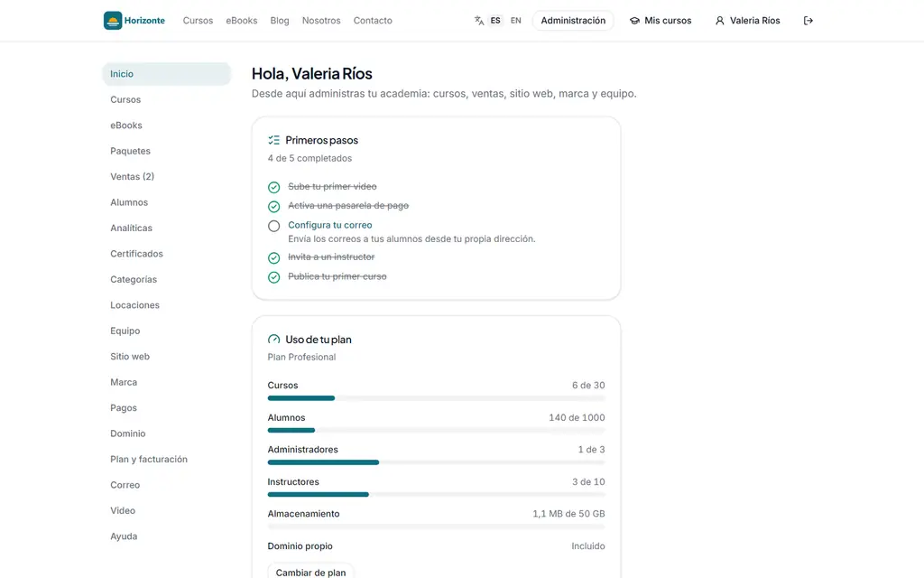Click the Horizonte sun logo icon
The width and height of the screenshot is (924, 578).
coord(113,21)
